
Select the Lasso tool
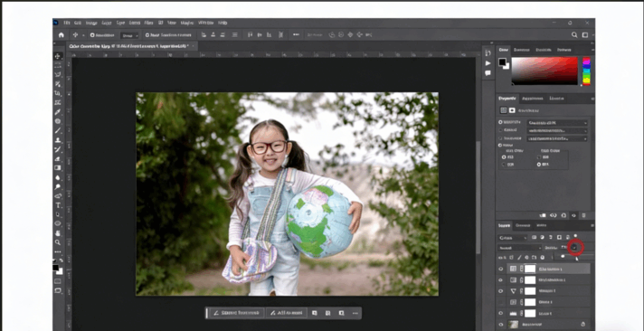58,74
